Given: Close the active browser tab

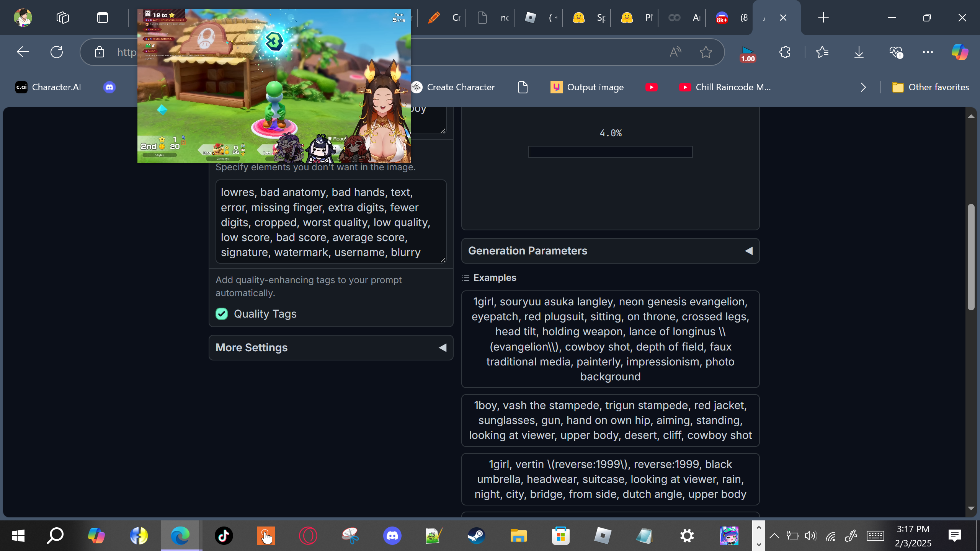Looking at the screenshot, I should tap(783, 18).
